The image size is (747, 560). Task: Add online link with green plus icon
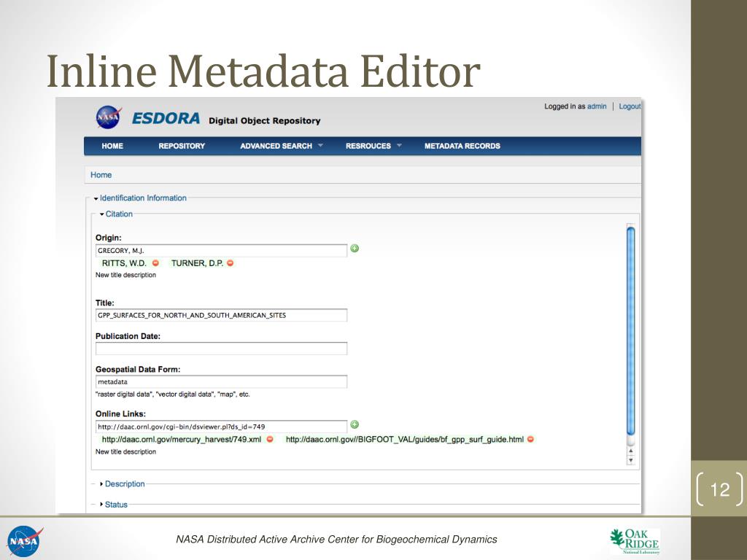pyautogui.click(x=355, y=424)
